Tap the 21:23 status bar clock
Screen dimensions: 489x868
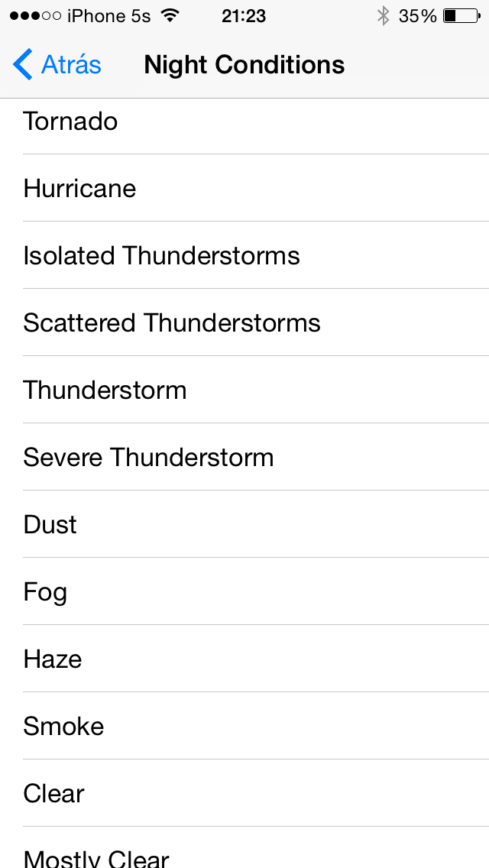point(244,16)
